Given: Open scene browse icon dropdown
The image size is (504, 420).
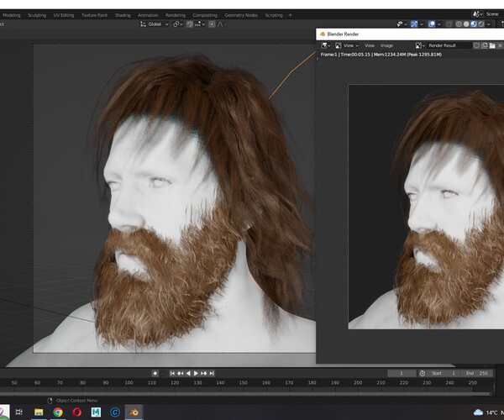Looking at the screenshot, I should point(477,14).
